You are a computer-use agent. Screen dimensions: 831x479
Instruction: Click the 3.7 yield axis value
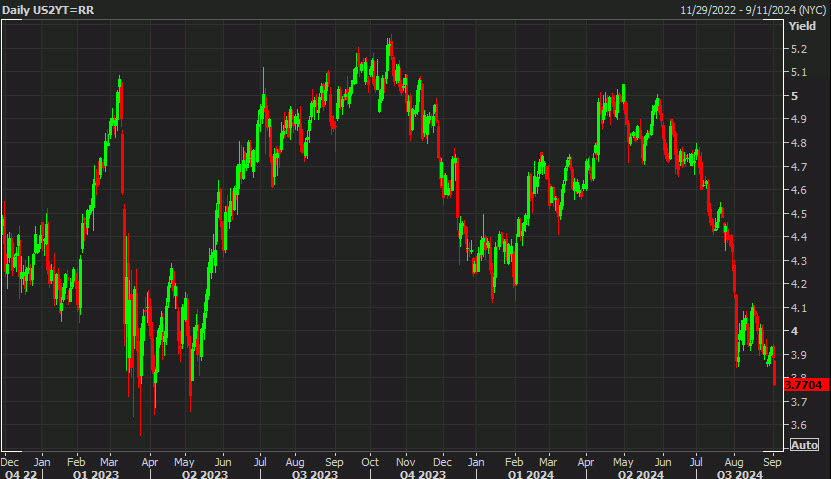coord(798,402)
